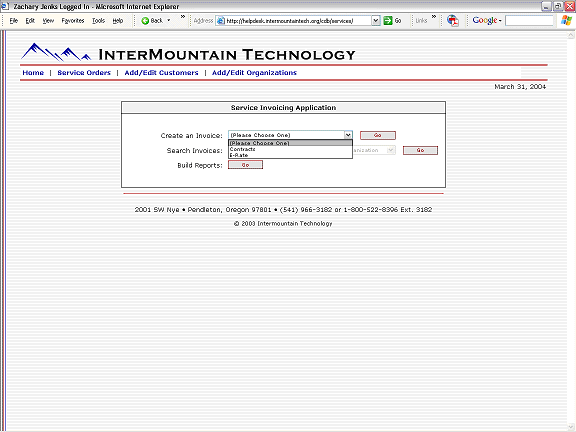
Task: Open the Back button history dropdown arrow
Action: coord(169,21)
